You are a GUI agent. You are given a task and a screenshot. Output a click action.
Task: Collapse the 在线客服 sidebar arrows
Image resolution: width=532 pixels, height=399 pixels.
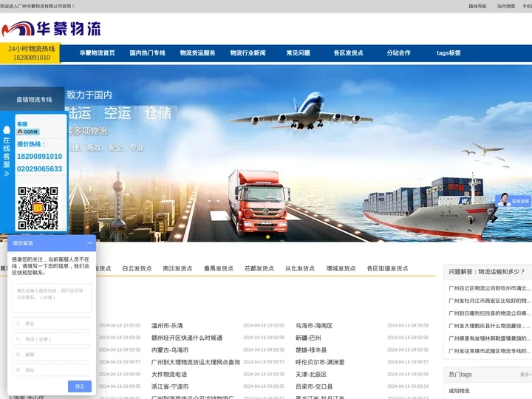point(7,174)
